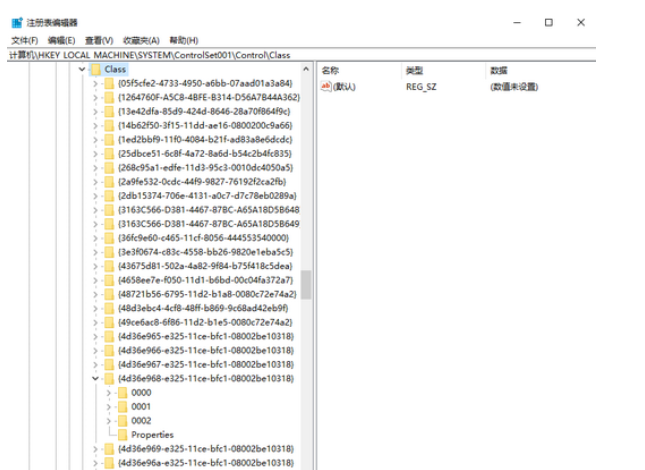Click folder icon of {25dbce51-6c8f-4a72-8a6d-b54c2b4fc835}
Screen dimensions: 645x470
[x=109, y=153]
